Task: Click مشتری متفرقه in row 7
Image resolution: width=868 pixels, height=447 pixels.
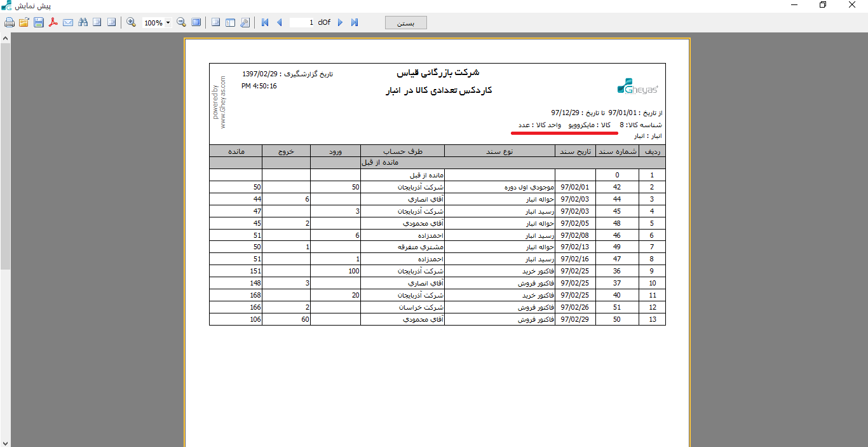Action: tap(420, 247)
